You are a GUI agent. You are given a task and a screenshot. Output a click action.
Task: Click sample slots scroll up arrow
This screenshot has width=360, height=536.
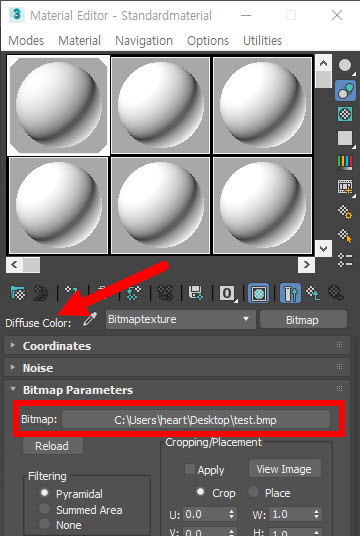(x=323, y=63)
